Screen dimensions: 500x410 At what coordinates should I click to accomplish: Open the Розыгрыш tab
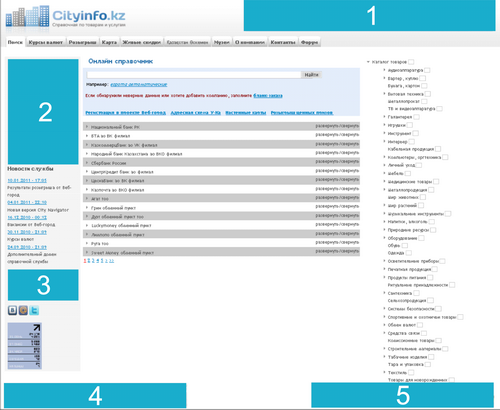83,42
